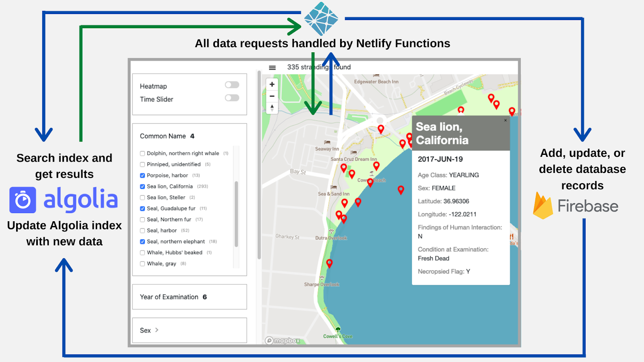Click the red marker below Beach Cycleway label
This screenshot has height=362, width=644.
tap(461, 110)
